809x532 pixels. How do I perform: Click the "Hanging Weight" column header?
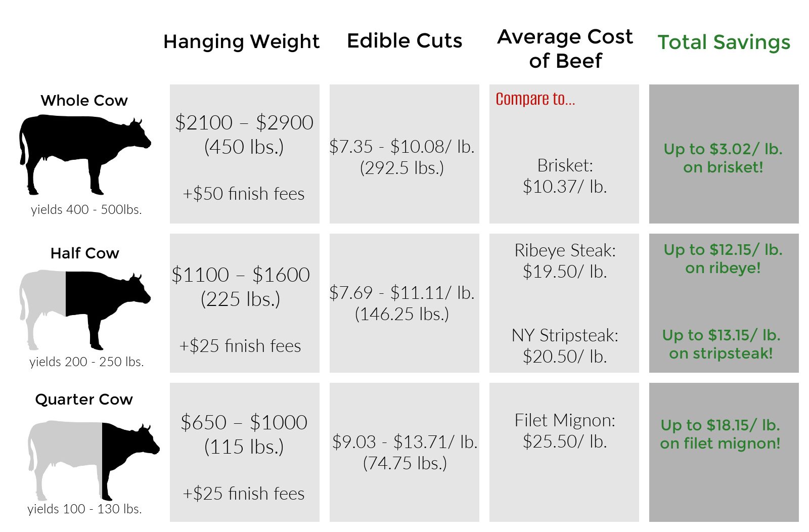(241, 41)
